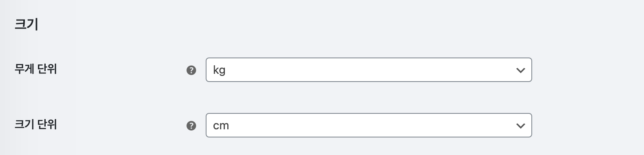Click the chevron arrow in kg select
The image size is (644, 155).
(520, 70)
